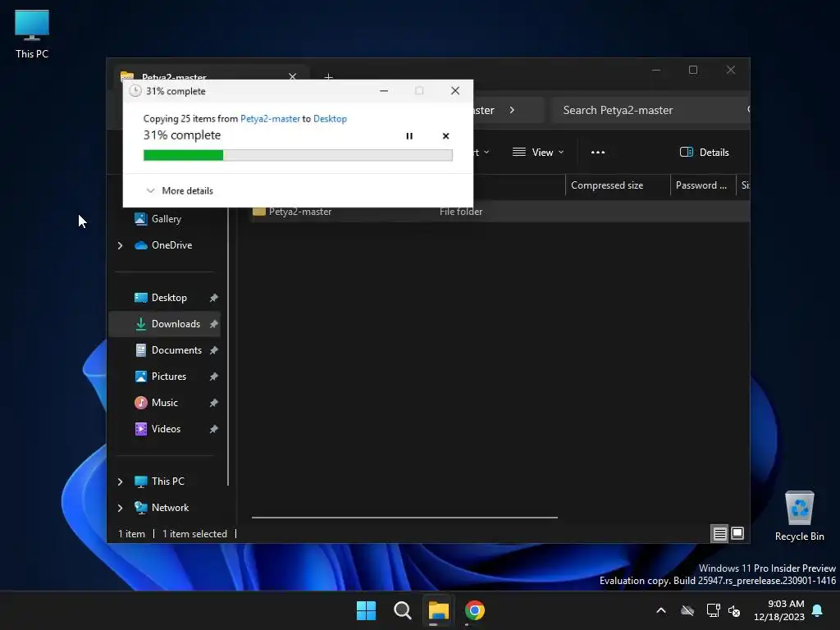Toggle the Details pane button
This screenshot has width=840, height=630.
coord(704,153)
